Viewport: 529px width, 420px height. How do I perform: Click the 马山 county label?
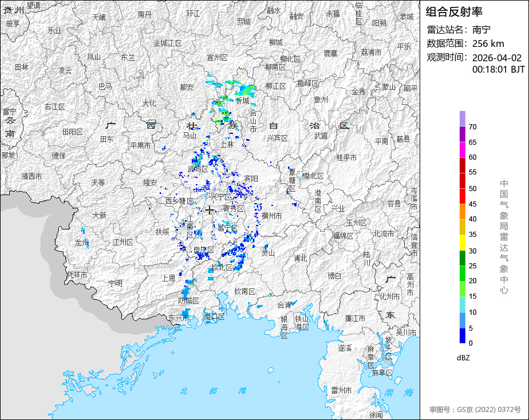190,136
